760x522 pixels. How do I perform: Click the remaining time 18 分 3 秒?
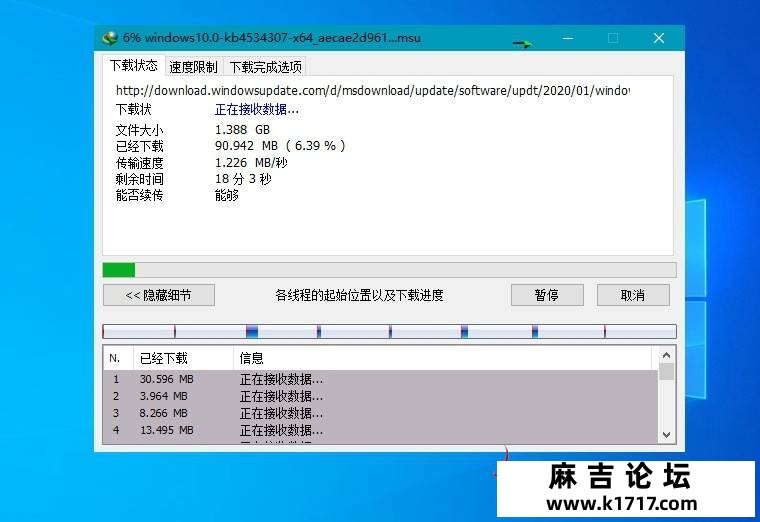(243, 179)
